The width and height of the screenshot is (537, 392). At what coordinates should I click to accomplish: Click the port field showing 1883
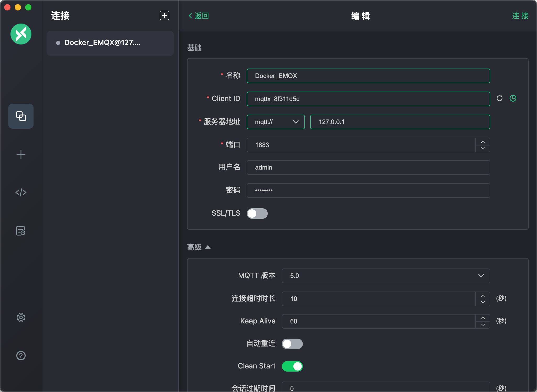(361, 145)
